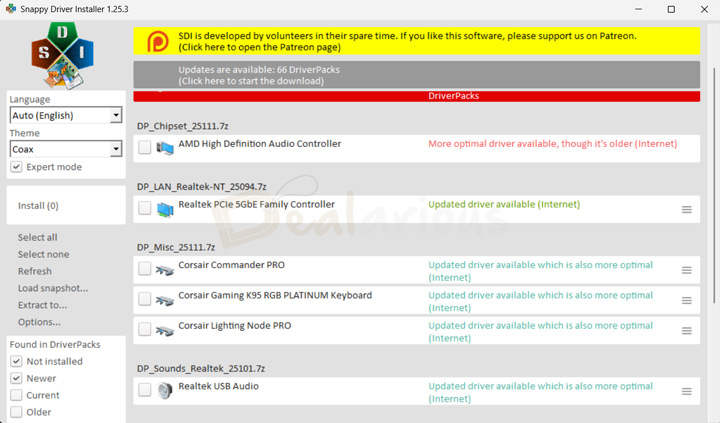Image resolution: width=720 pixels, height=423 pixels.
Task: Open menu icon for Corsair Commander PRO row
Action: [x=686, y=270]
